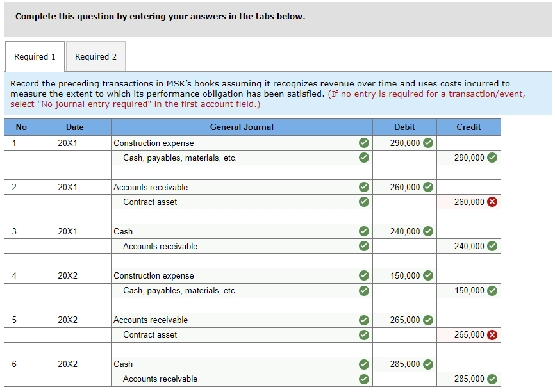Click the 290,000 debit amount field in entry 1
The width and height of the screenshot is (555, 392).
[404, 143]
